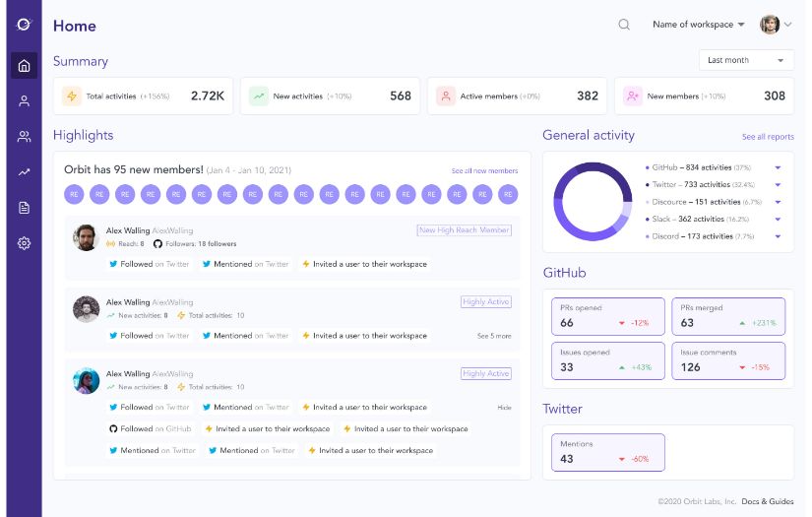Click the 308 new members value
The height and width of the screenshot is (517, 812).
coord(775,96)
